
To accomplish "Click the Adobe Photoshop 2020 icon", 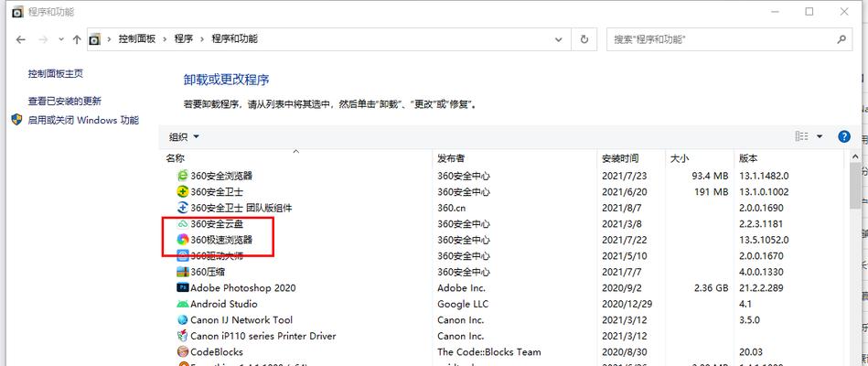I will click(x=183, y=288).
